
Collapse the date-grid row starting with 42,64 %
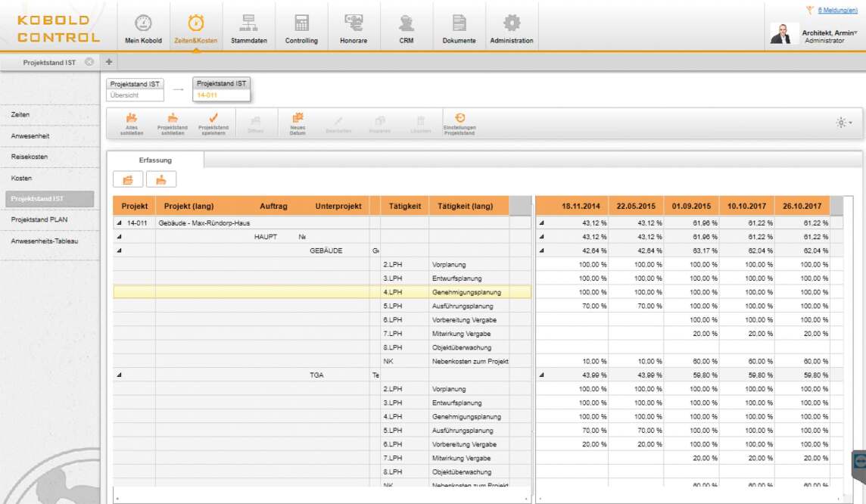[541, 250]
